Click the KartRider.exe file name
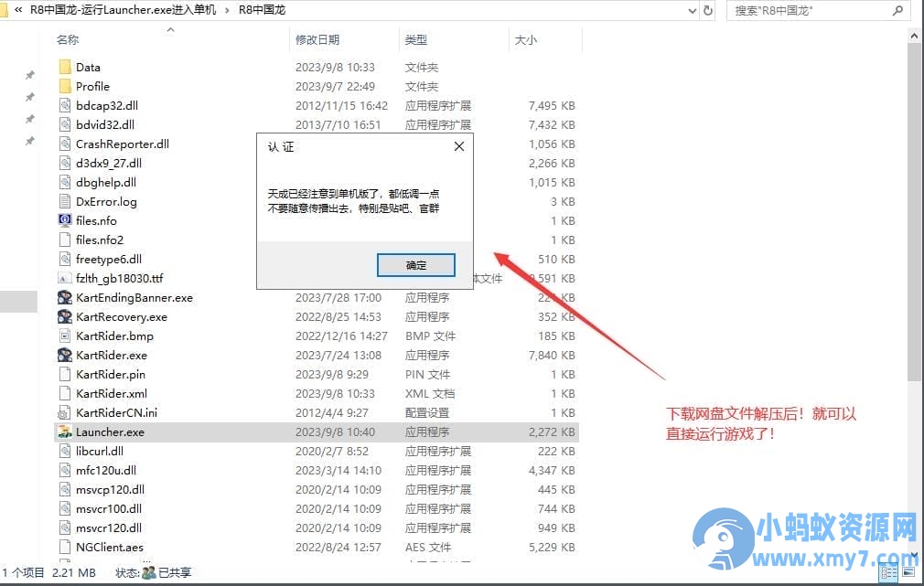Screen dimensions: 924x586 coord(112,355)
